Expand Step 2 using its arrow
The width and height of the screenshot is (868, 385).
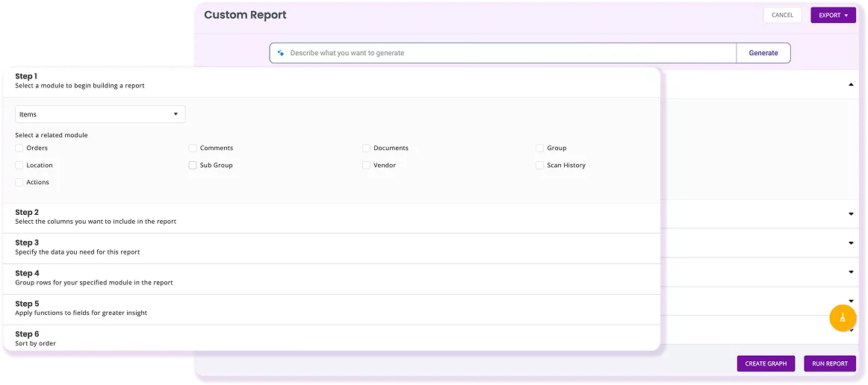pyautogui.click(x=851, y=214)
